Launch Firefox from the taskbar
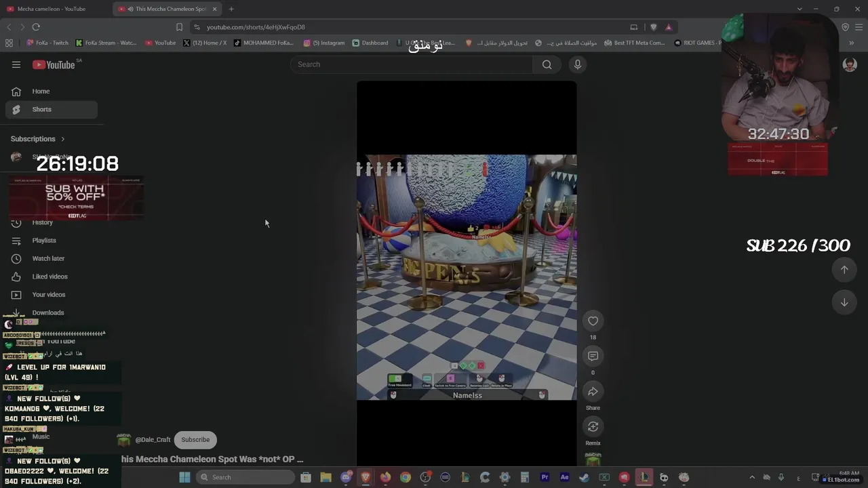This screenshot has height=488, width=868. (386, 477)
